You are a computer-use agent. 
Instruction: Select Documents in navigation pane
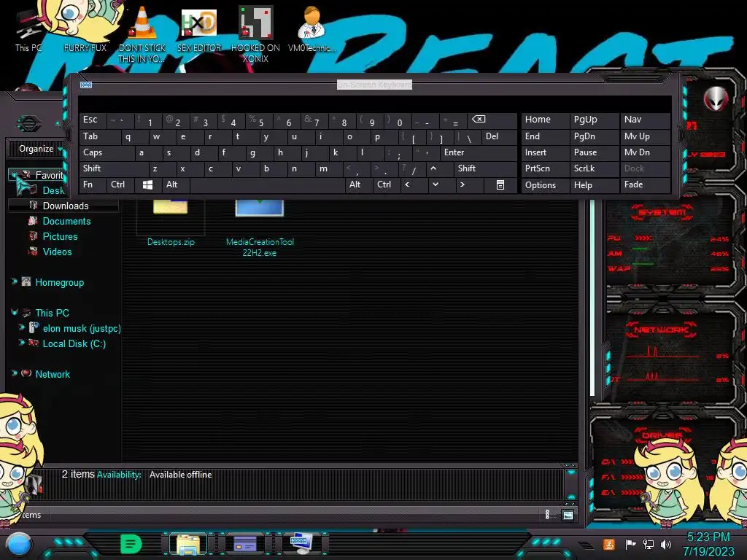66,221
